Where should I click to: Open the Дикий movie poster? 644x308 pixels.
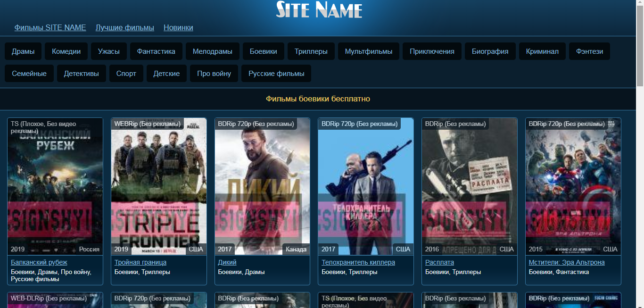(x=263, y=186)
